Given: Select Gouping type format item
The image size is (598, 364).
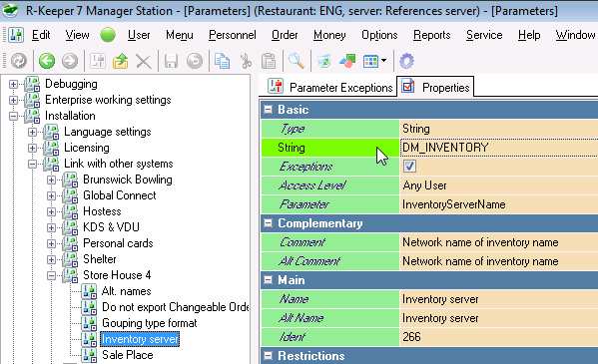Looking at the screenshot, I should tap(149, 323).
